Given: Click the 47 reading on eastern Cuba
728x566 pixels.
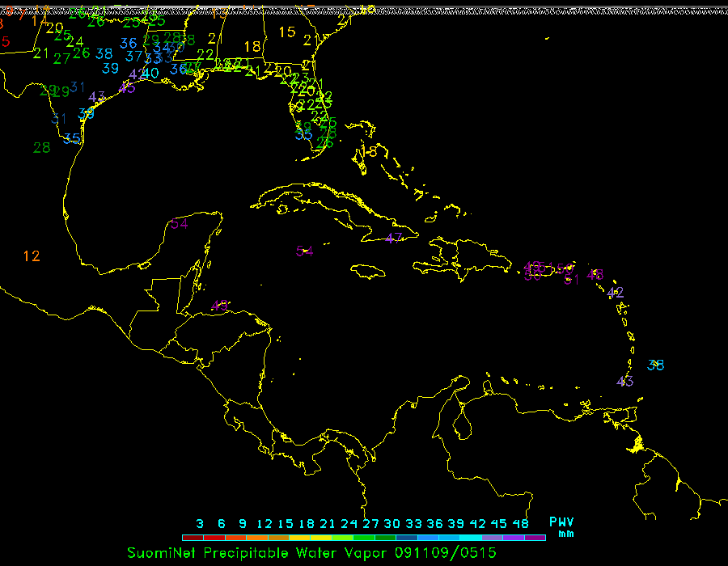Looking at the screenshot, I should pos(394,239).
